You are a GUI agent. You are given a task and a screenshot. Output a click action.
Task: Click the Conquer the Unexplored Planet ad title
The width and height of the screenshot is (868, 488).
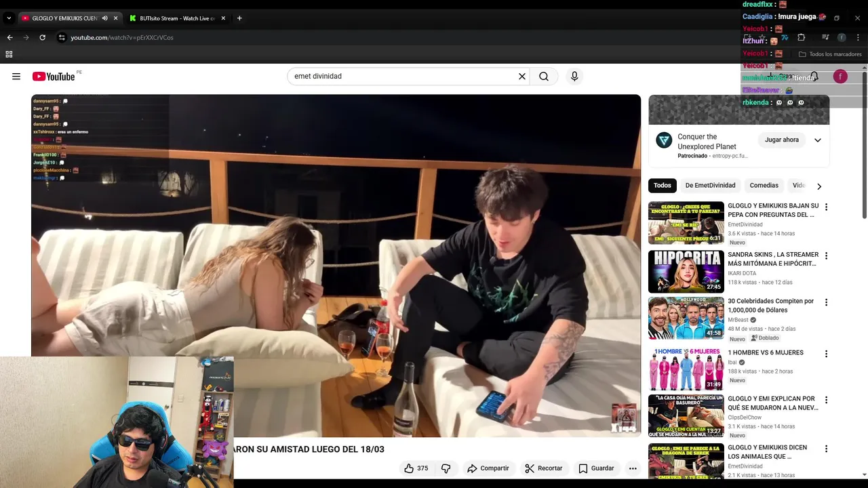click(707, 142)
